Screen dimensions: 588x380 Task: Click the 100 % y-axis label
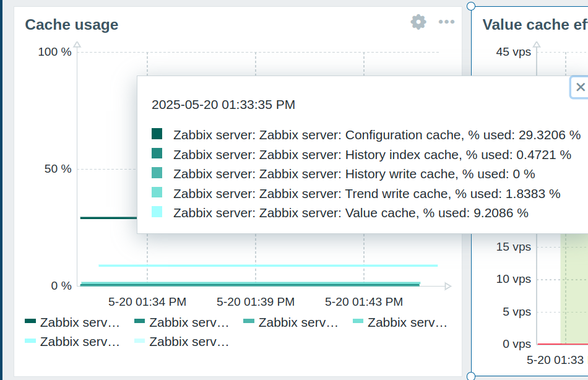click(x=54, y=52)
